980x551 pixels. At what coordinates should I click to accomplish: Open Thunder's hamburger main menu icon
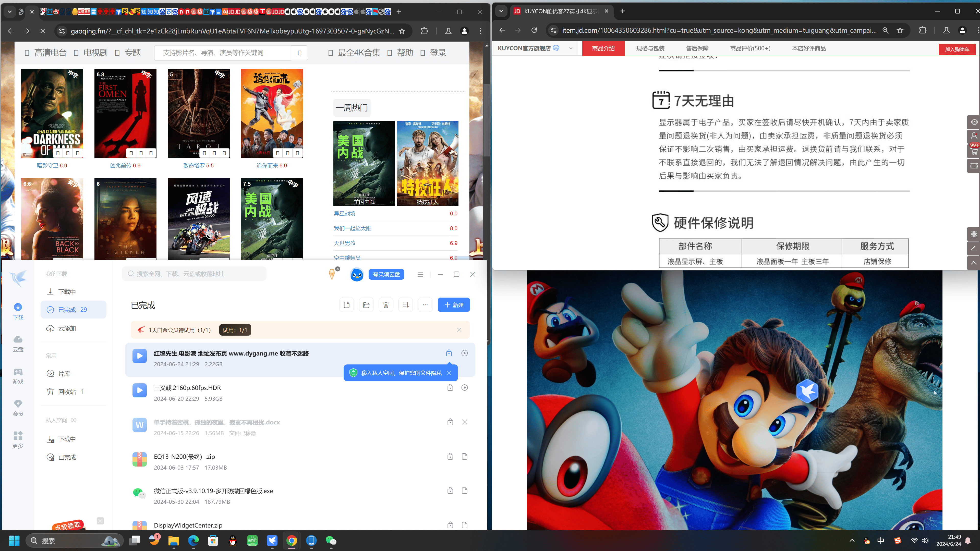(x=420, y=274)
